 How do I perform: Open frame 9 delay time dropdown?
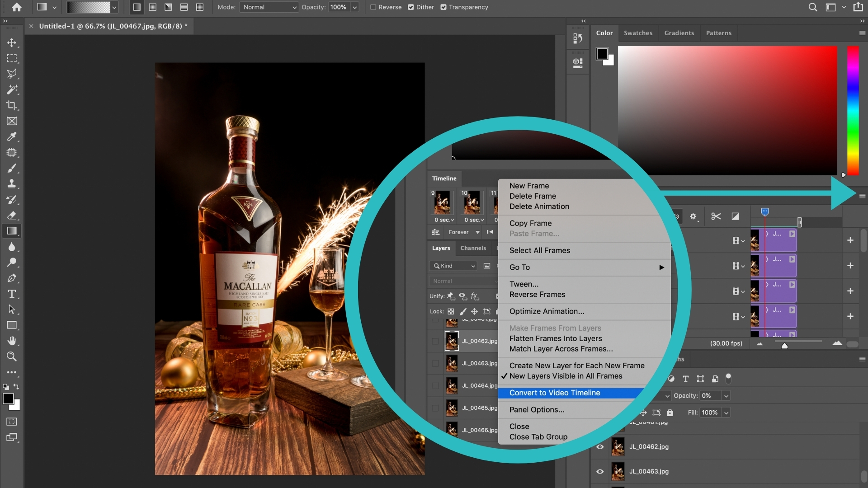[444, 220]
